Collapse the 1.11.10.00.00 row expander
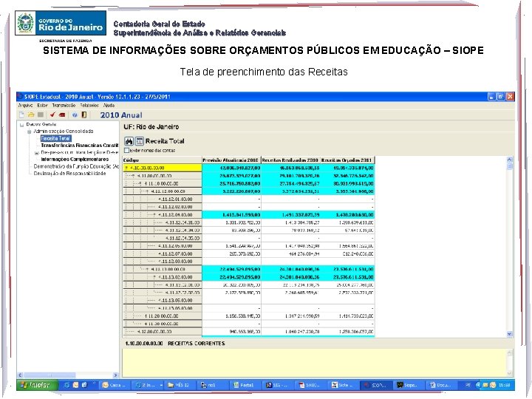Image resolution: width=532 pixels, height=399 pixels. (x=140, y=183)
